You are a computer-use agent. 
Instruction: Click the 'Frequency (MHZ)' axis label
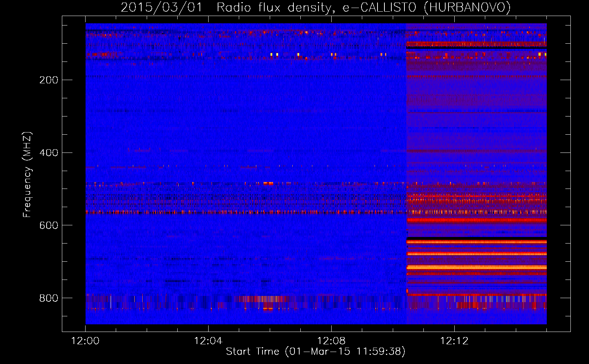coord(27,175)
